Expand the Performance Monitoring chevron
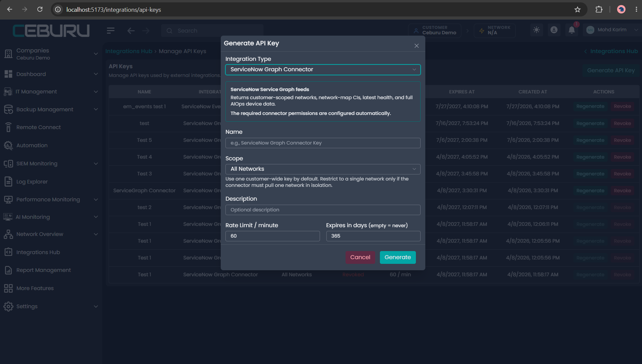The height and width of the screenshot is (364, 642). [96, 200]
